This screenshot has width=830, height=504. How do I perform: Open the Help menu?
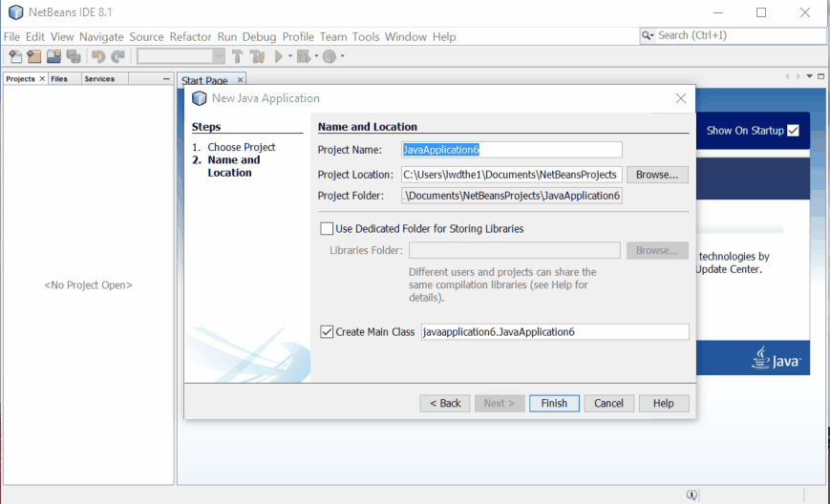point(443,36)
